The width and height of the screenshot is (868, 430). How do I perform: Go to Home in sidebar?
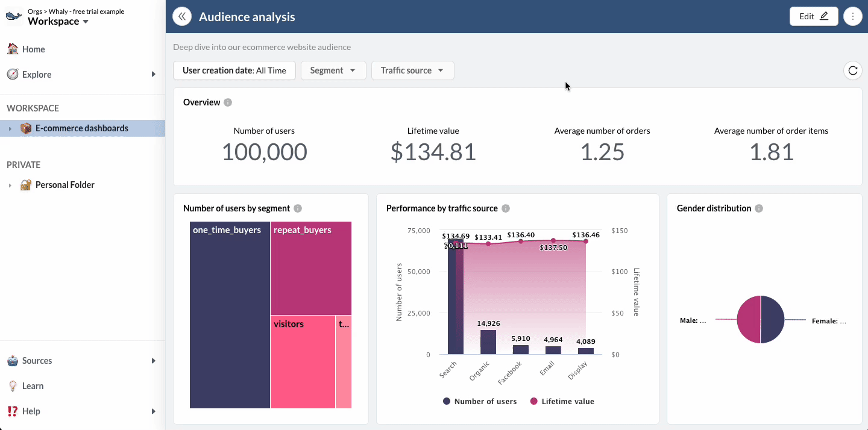(34, 49)
